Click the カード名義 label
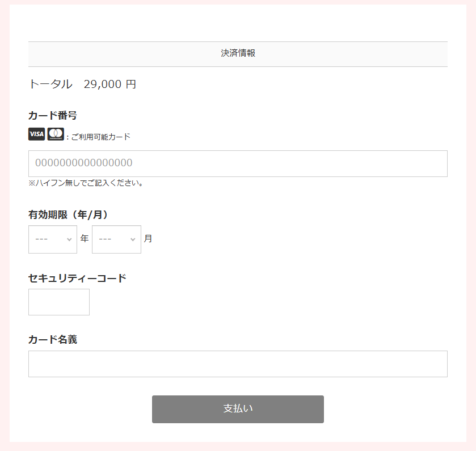 [52, 340]
